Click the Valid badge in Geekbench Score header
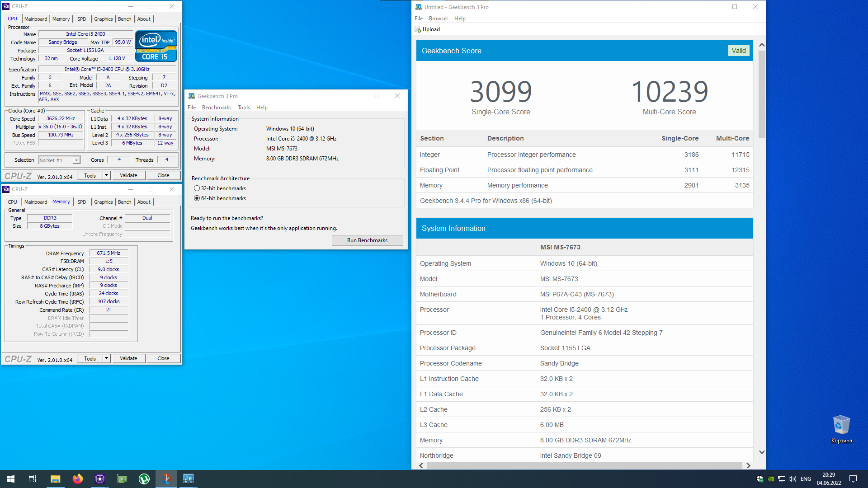868x488 pixels. (x=739, y=51)
